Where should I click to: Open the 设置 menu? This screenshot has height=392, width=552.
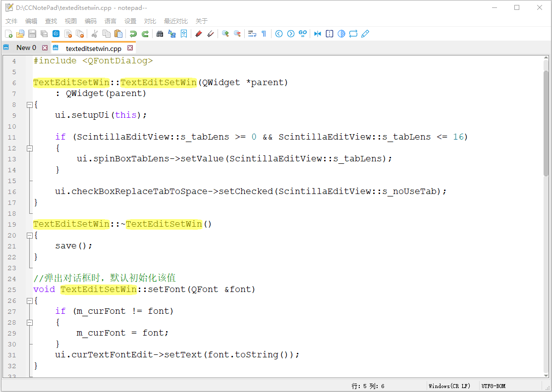[130, 21]
